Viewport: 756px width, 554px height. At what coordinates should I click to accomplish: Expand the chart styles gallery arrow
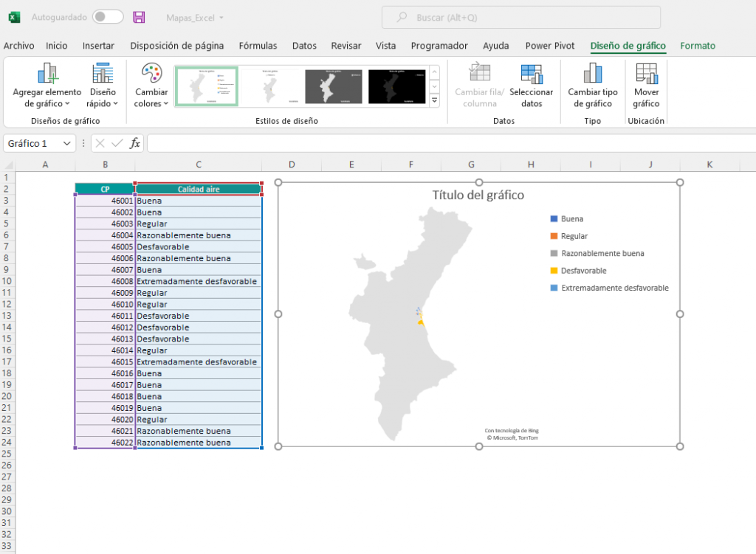click(x=434, y=100)
